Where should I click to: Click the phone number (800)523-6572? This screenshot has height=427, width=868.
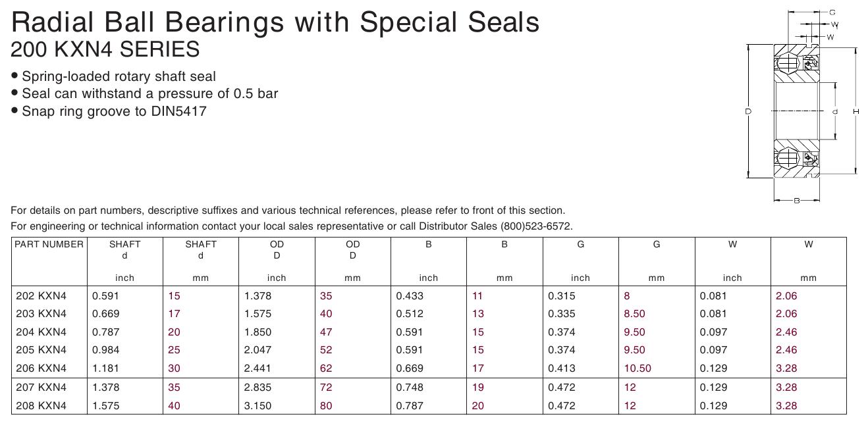click(536, 226)
